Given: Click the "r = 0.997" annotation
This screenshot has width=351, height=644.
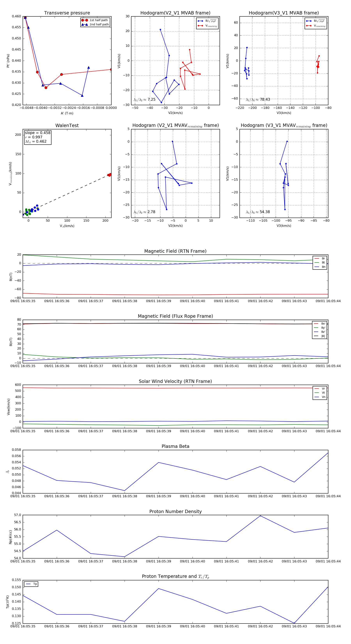Looking at the screenshot, I should [x=34, y=137].
